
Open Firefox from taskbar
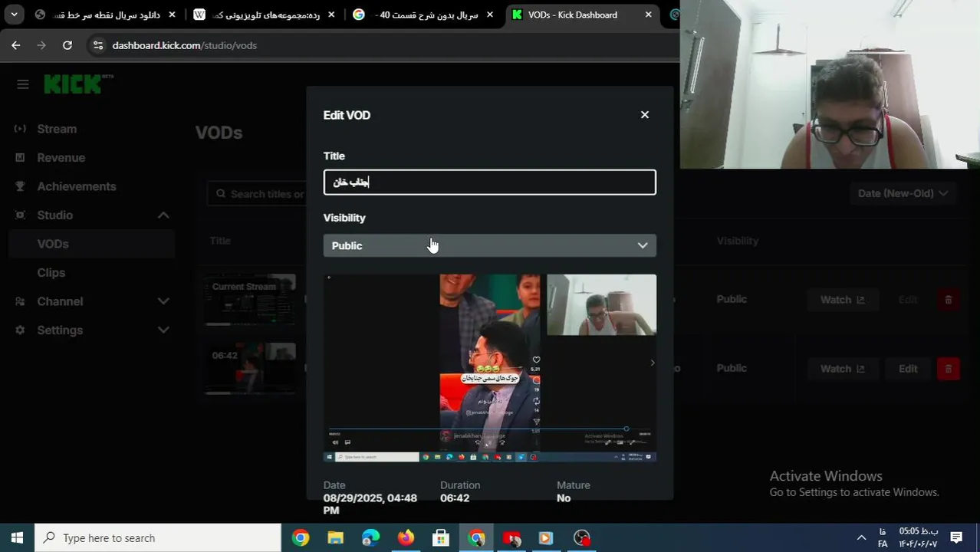click(406, 538)
